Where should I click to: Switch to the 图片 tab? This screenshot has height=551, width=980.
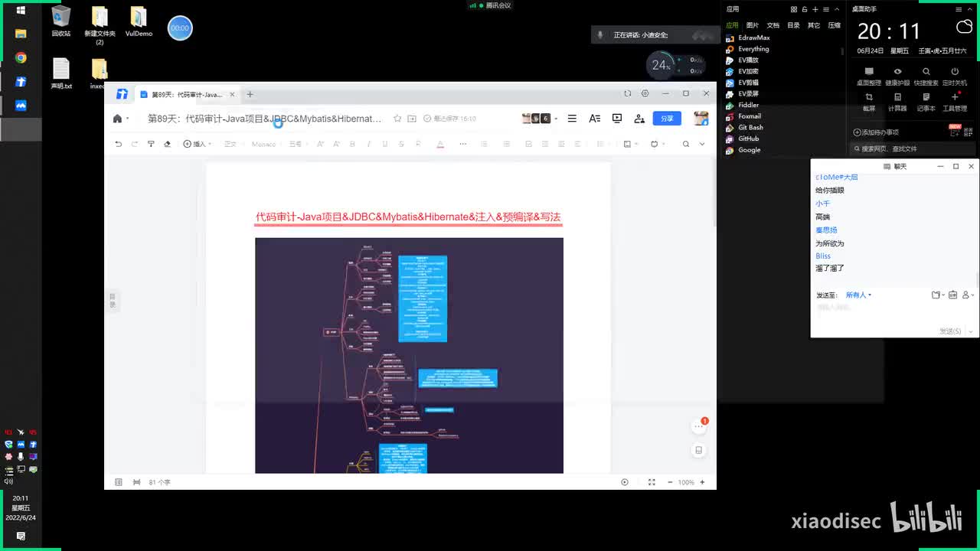[753, 25]
